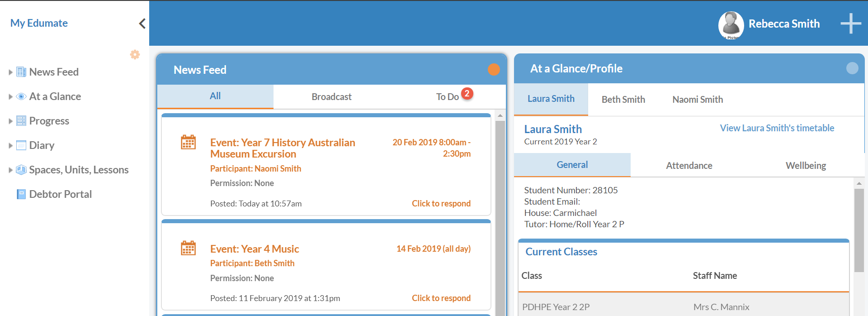The height and width of the screenshot is (316, 868).
Task: Click the Debtor Portal icon
Action: coord(21,194)
